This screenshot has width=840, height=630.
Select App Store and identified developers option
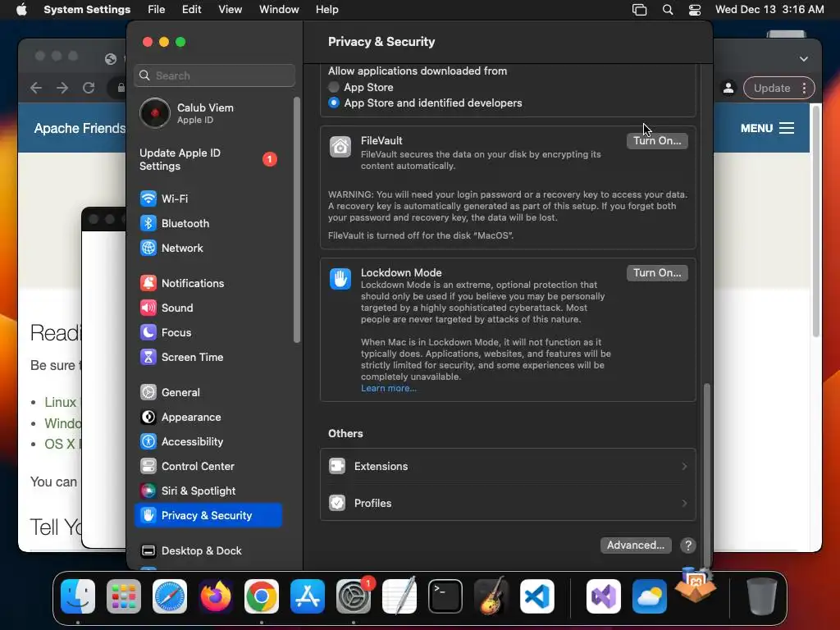point(334,103)
